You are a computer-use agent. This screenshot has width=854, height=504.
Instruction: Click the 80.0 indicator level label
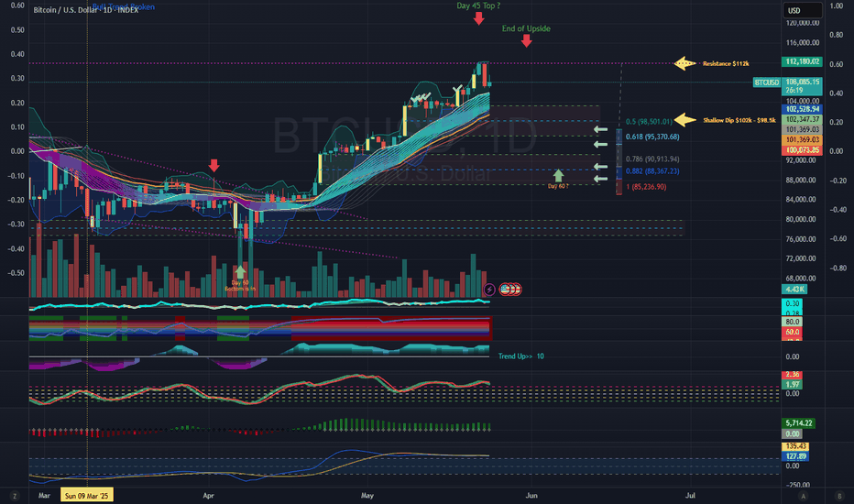click(x=792, y=322)
